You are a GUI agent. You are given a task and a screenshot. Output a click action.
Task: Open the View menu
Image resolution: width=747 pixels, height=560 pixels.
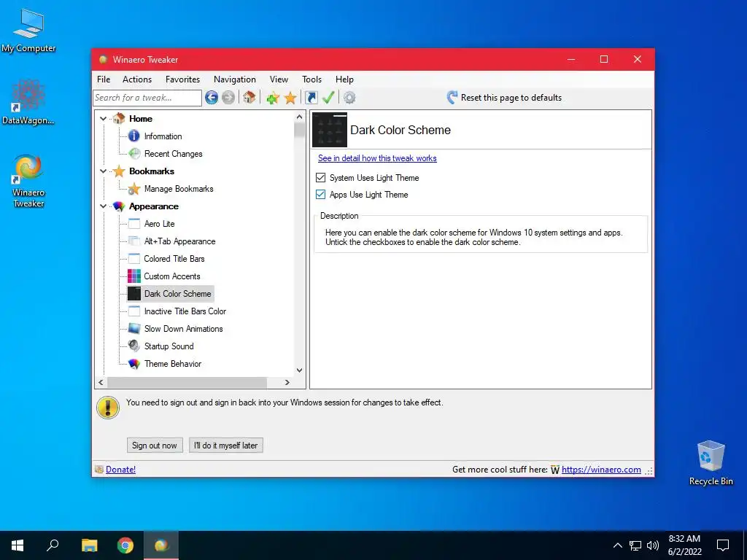[x=279, y=79]
